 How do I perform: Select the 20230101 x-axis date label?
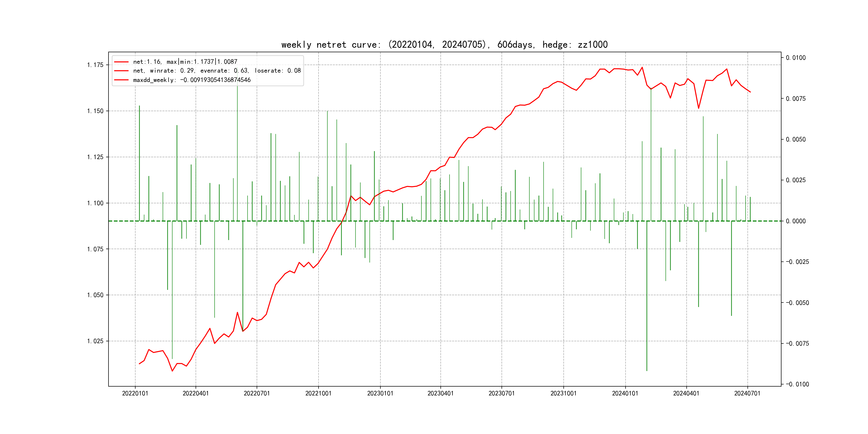380,394
